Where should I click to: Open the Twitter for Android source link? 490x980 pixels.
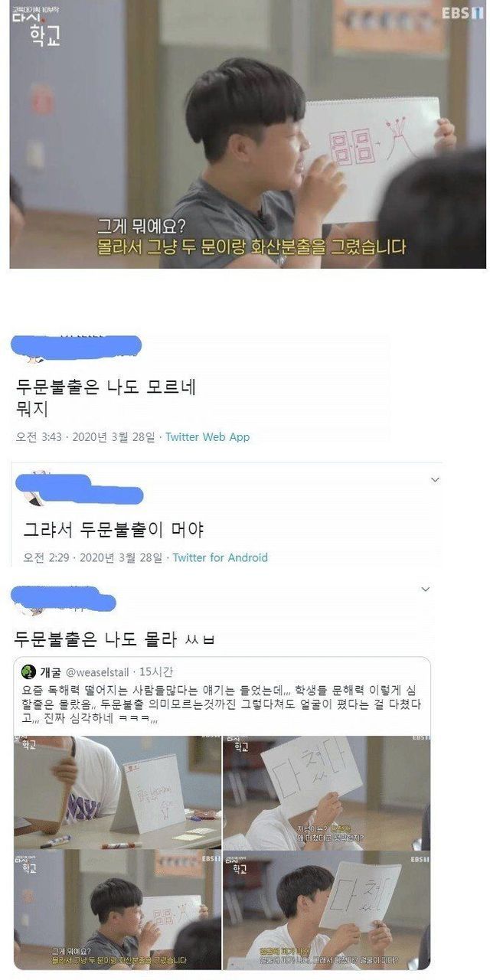[x=220, y=557]
